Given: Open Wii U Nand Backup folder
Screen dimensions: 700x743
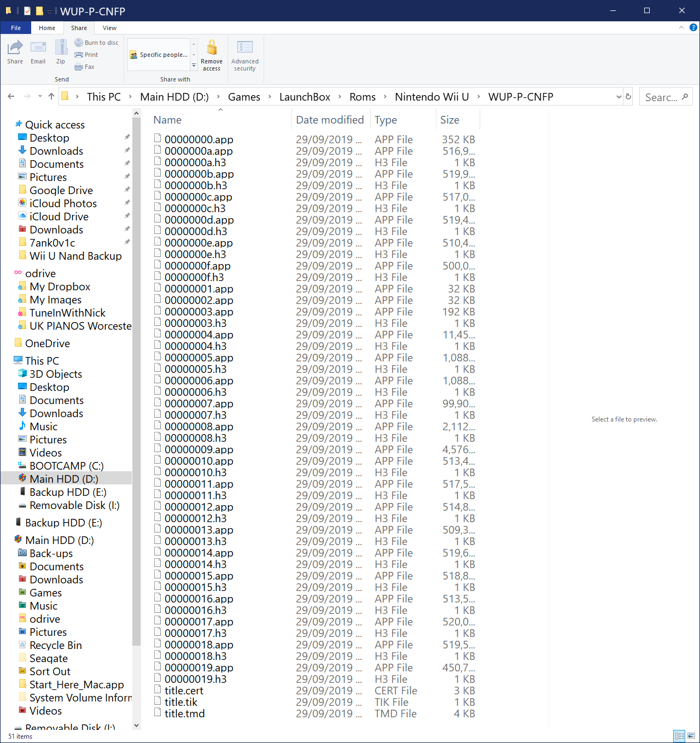Looking at the screenshot, I should pos(75,256).
